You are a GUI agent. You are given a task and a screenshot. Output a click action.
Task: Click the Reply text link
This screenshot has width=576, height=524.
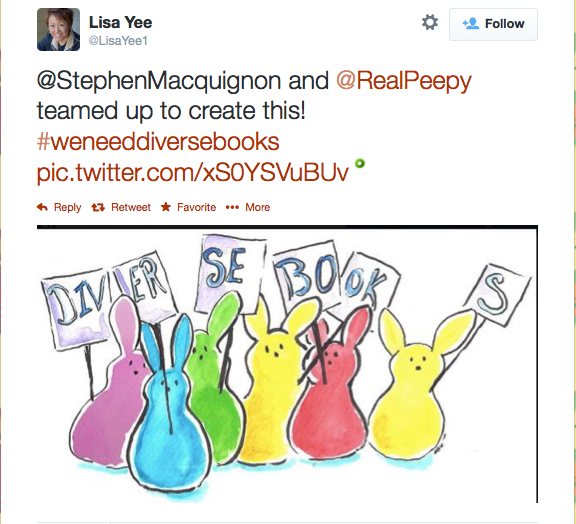(68, 208)
